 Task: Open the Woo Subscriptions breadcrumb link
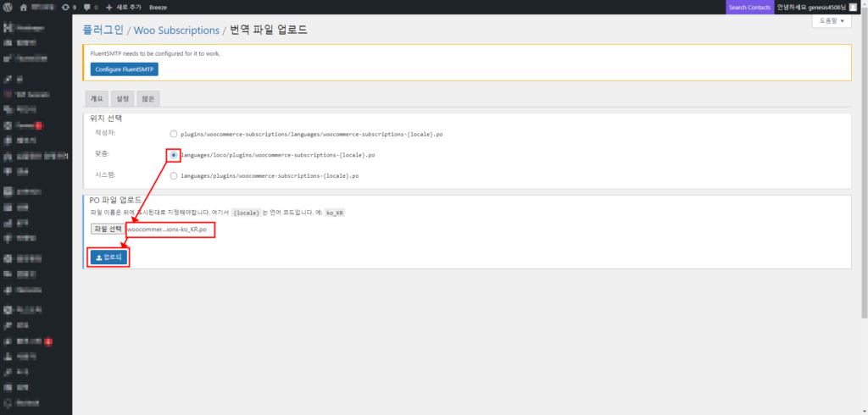pyautogui.click(x=176, y=30)
